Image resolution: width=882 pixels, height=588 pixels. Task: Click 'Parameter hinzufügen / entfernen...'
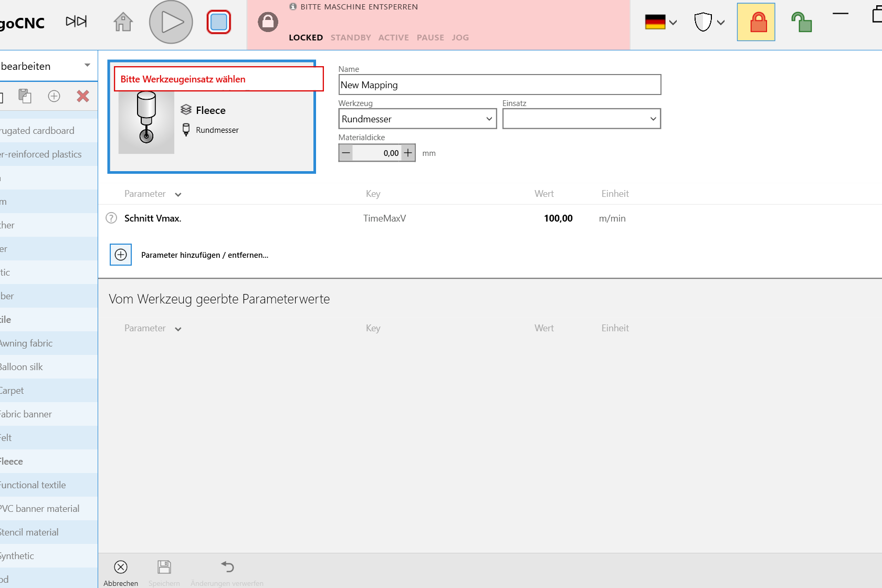click(205, 255)
